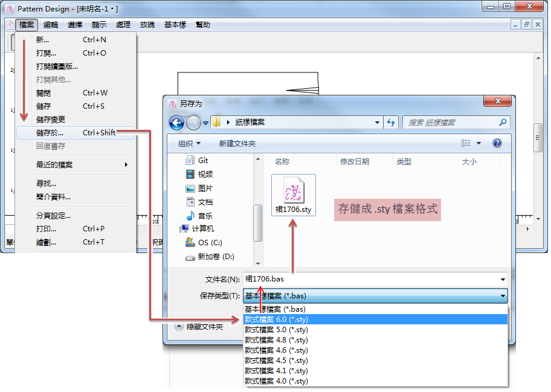The image size is (551, 392).
Task: Click the back arrow in save dialog
Action: click(x=176, y=123)
